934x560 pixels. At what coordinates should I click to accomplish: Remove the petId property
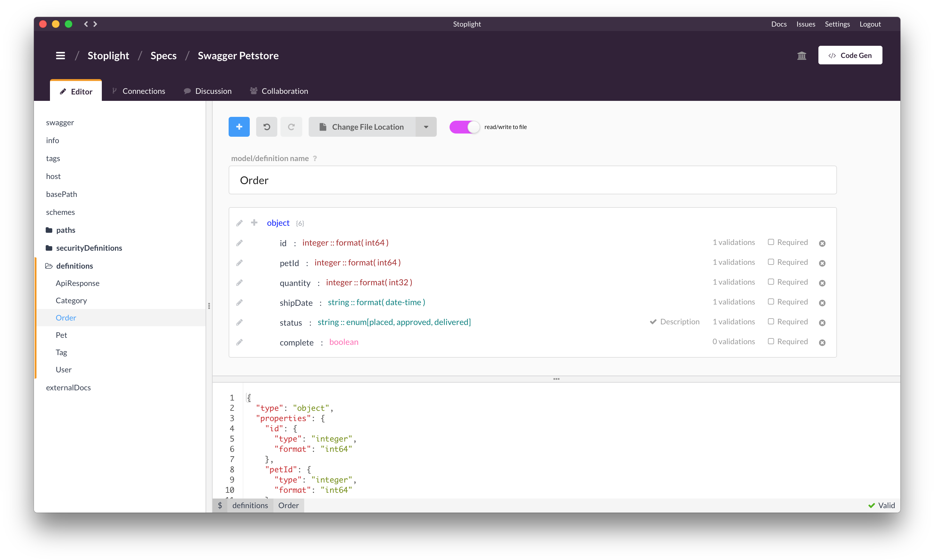click(822, 263)
